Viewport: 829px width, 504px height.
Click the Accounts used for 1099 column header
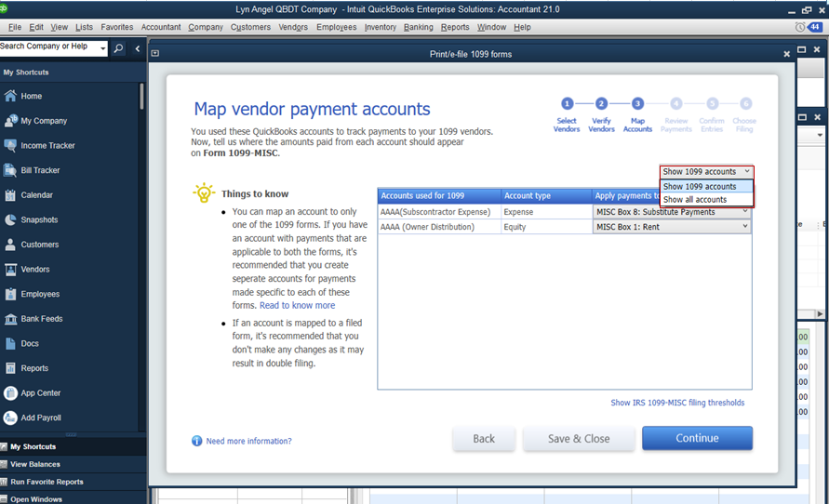point(439,195)
